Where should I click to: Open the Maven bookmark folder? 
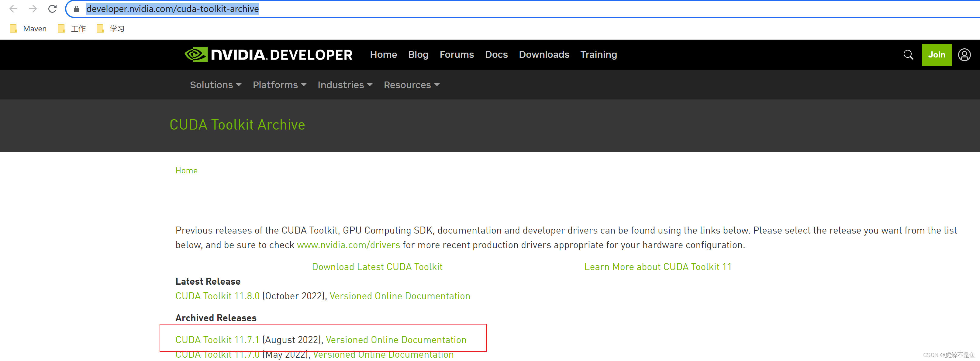(28, 29)
